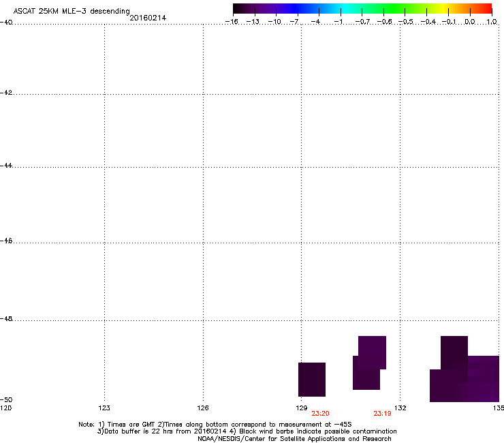The width and height of the screenshot is (504, 443).
Task: Click the red timestamp 23:20
Action: 320,414
